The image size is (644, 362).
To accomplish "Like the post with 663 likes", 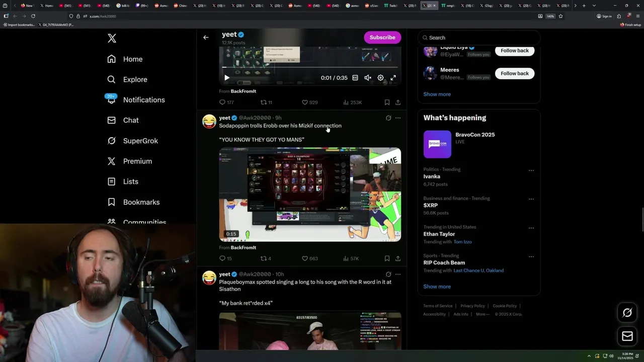I will coord(309,258).
